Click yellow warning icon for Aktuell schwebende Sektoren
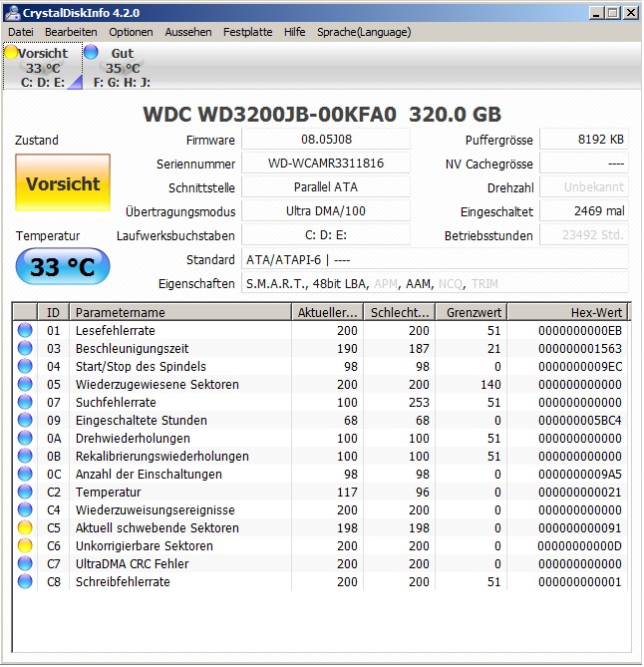Screen dimensions: 644x667 (x=25, y=527)
